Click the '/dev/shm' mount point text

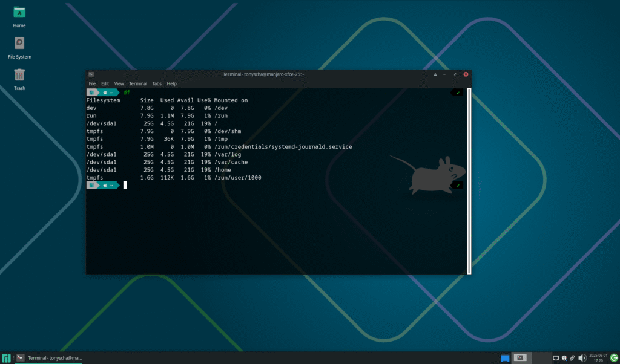pos(228,131)
